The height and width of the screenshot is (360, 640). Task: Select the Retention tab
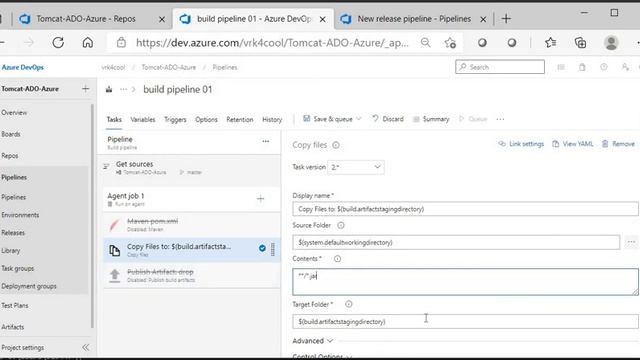click(x=240, y=120)
